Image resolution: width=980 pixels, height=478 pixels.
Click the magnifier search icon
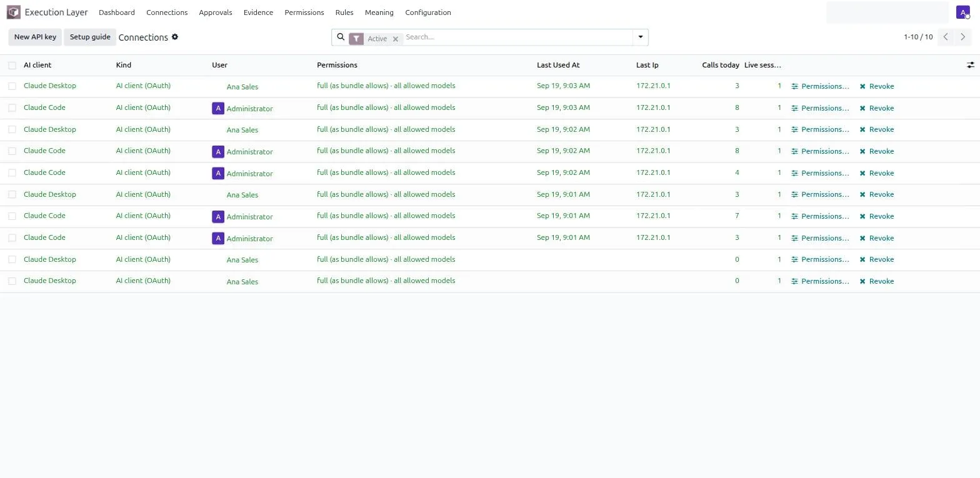(341, 37)
